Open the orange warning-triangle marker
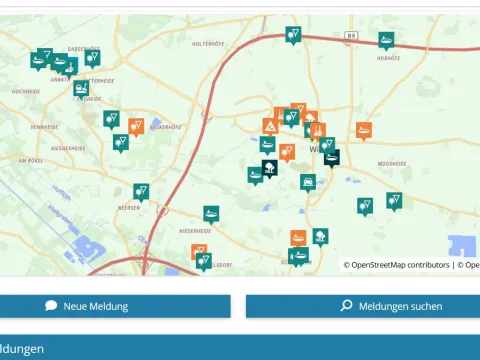The image size is (480, 360). pos(270,126)
